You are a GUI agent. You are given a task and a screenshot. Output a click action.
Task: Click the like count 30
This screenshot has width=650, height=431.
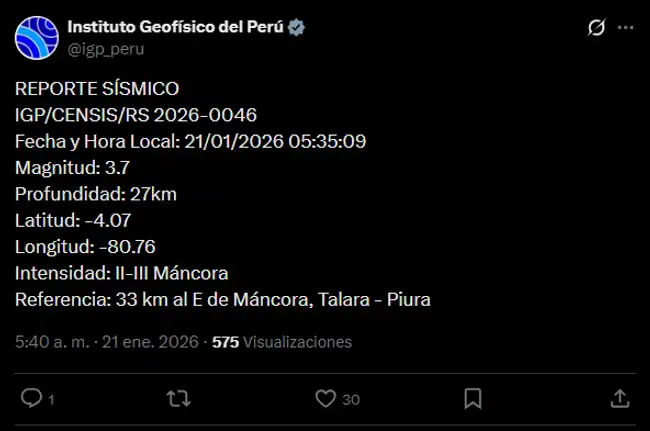(350, 399)
